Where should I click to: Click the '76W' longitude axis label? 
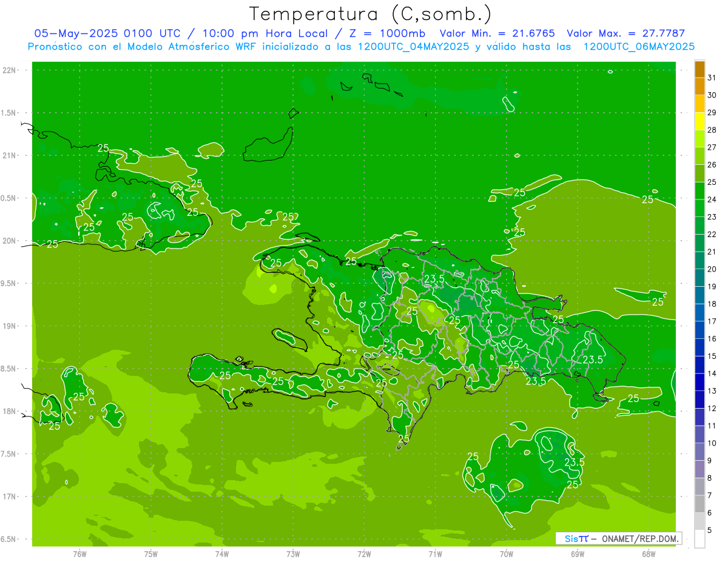click(79, 554)
